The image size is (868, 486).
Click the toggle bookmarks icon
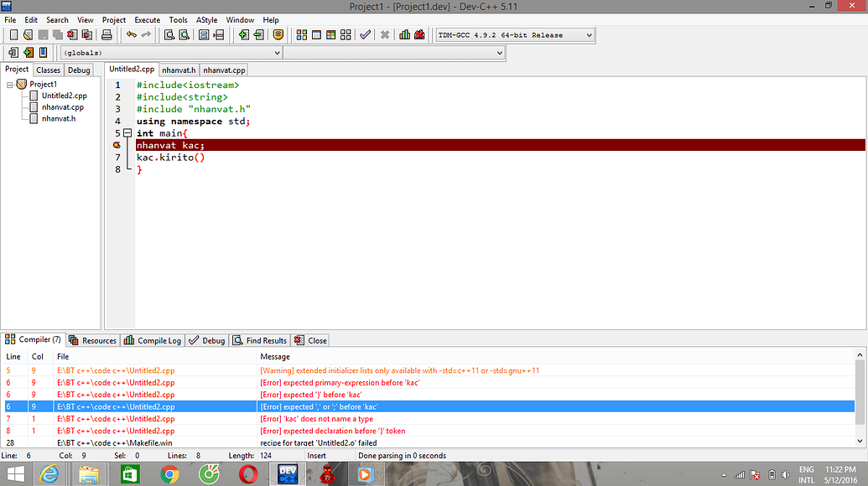click(29, 53)
